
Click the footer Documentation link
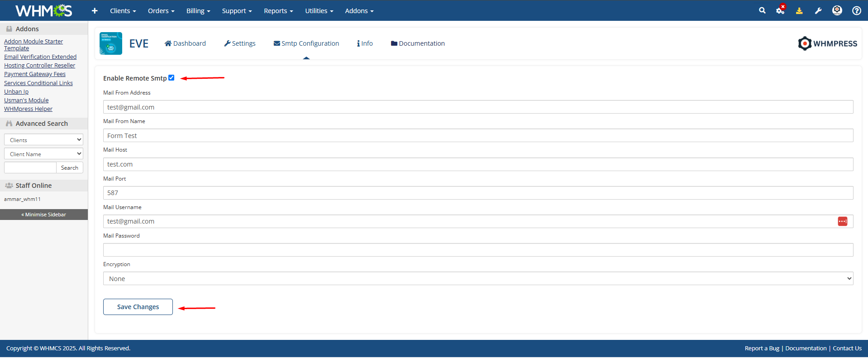(x=806, y=348)
